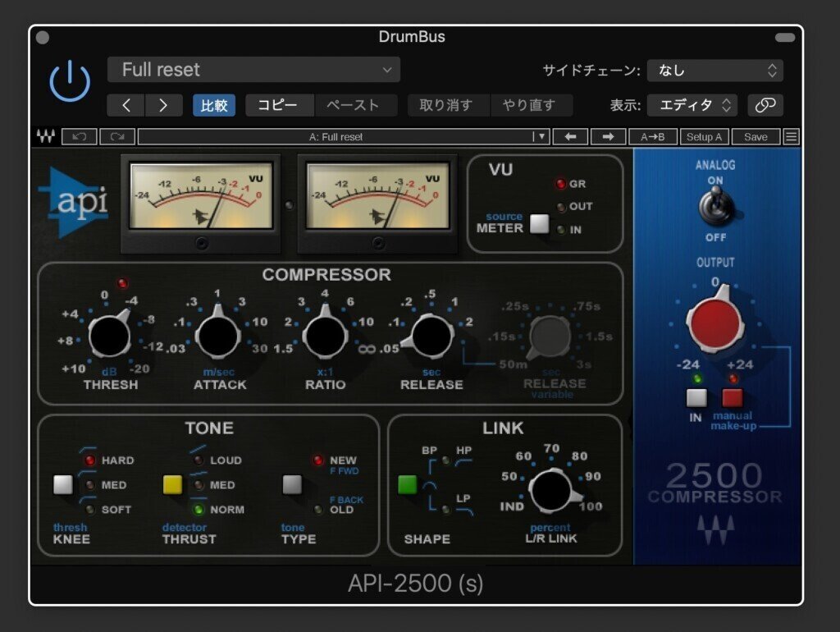
Task: Click the Save button
Action: [x=756, y=136]
